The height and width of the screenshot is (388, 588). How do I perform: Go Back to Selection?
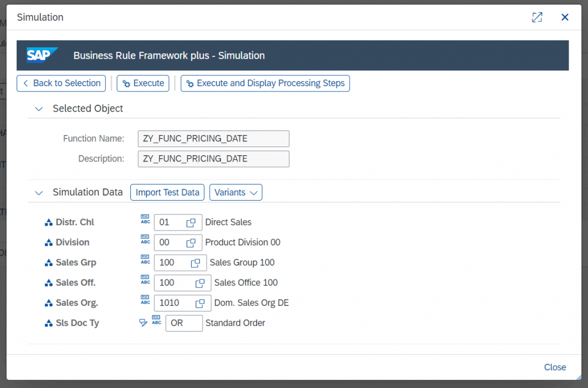coord(61,83)
